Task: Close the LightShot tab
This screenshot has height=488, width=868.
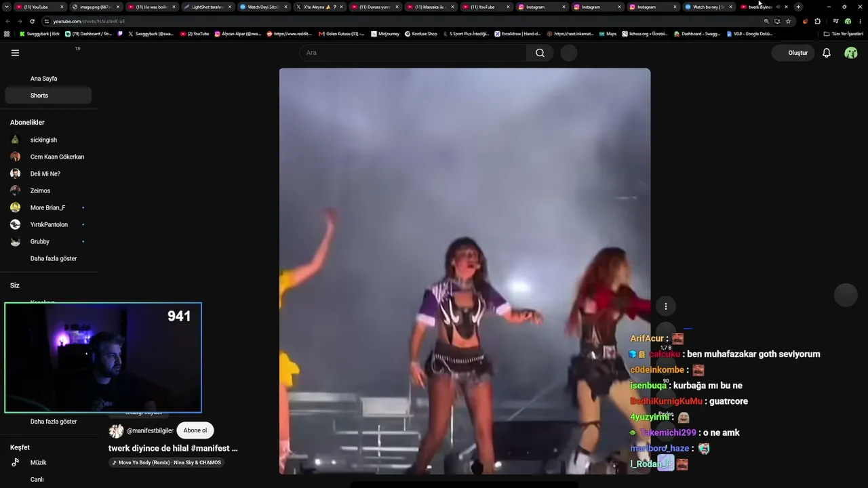Action: pyautogui.click(x=229, y=7)
